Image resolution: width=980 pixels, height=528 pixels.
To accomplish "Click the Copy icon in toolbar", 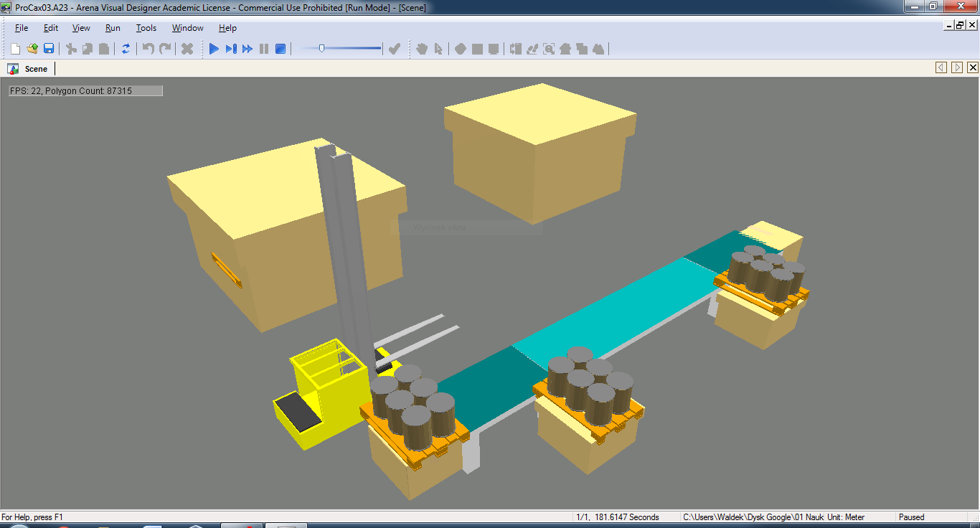I will (x=88, y=49).
